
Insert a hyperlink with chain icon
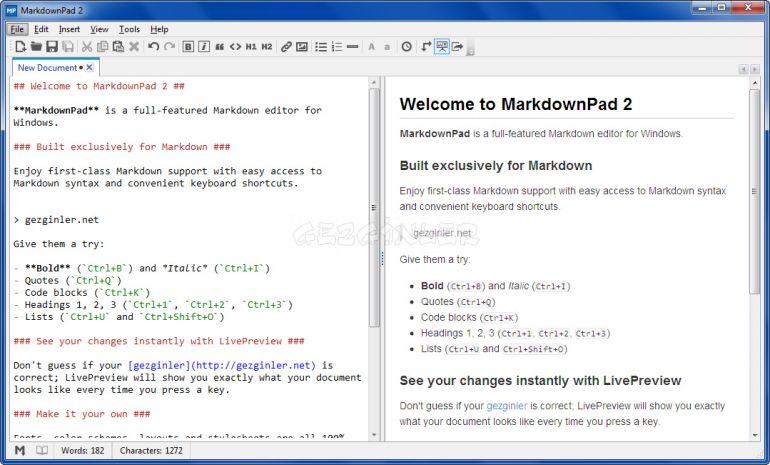coord(286,47)
